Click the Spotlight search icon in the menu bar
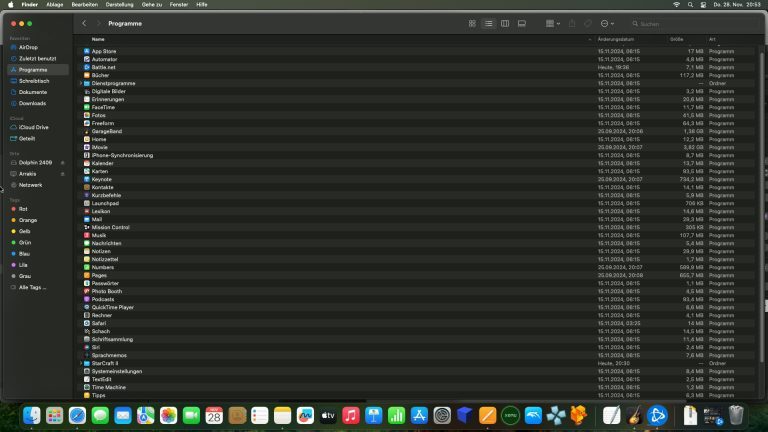The image size is (768, 432). pyautogui.click(x=690, y=4)
